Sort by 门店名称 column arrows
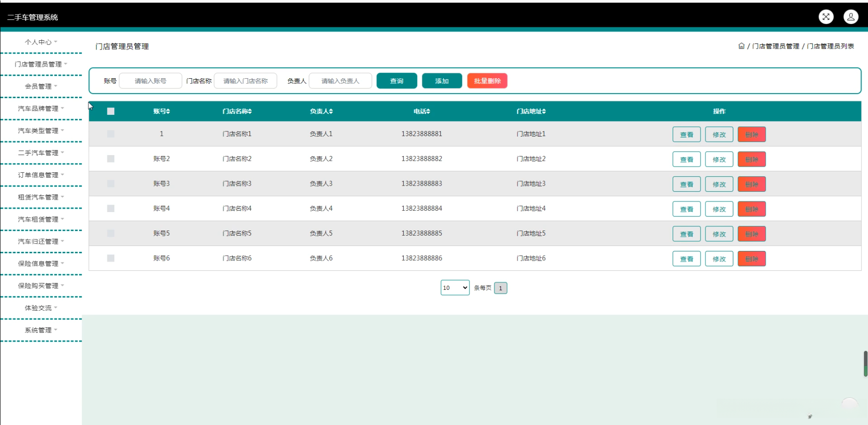868x425 pixels. 250,111
